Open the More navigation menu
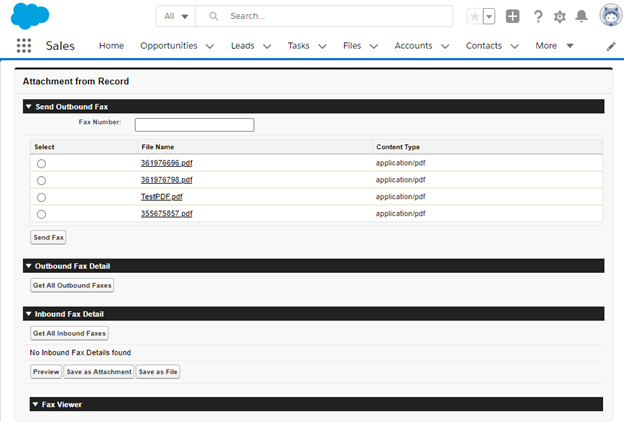This screenshot has height=422, width=624. (x=554, y=46)
